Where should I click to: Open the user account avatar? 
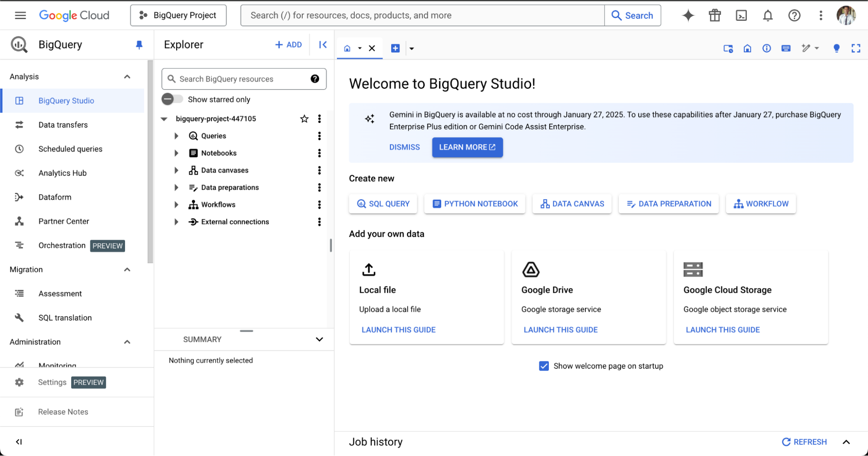tap(846, 16)
